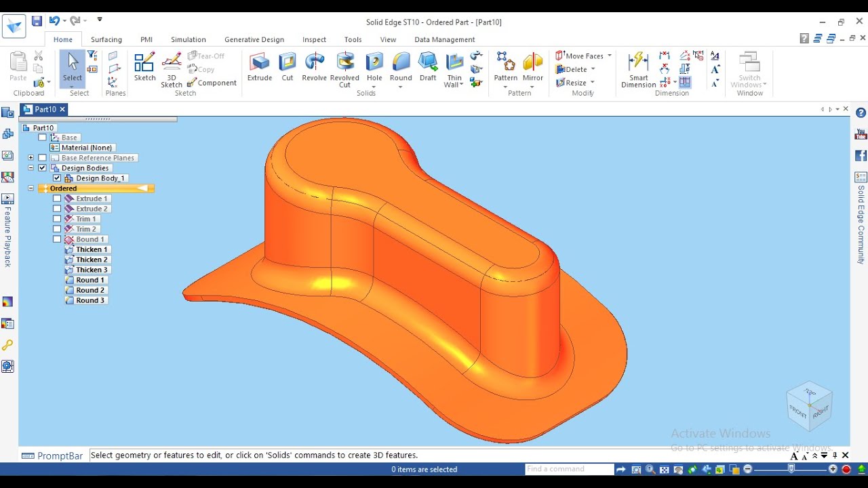The height and width of the screenshot is (488, 868).
Task: Click the Component sketch button
Action: pyautogui.click(x=212, y=83)
